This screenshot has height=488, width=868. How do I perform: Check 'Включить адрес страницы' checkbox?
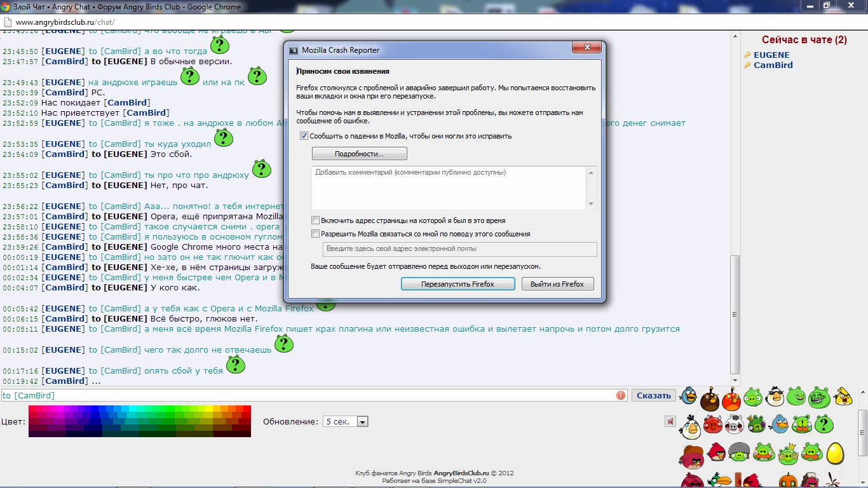pyautogui.click(x=315, y=220)
